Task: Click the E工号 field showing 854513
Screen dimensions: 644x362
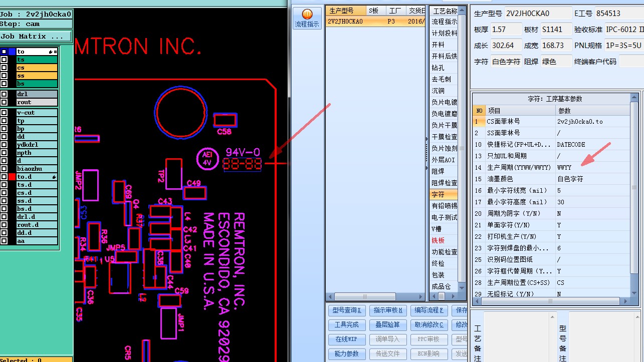Action: pos(619,14)
